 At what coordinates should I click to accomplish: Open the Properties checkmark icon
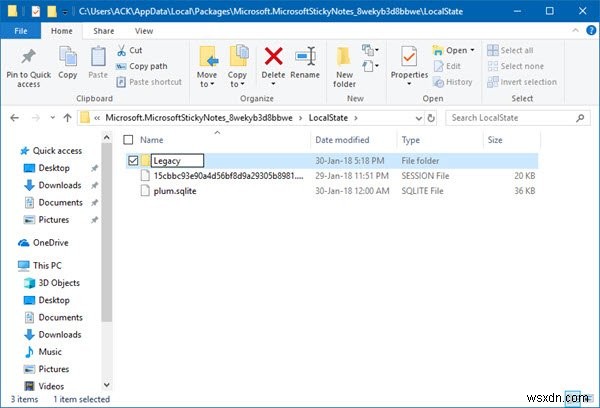[x=409, y=57]
